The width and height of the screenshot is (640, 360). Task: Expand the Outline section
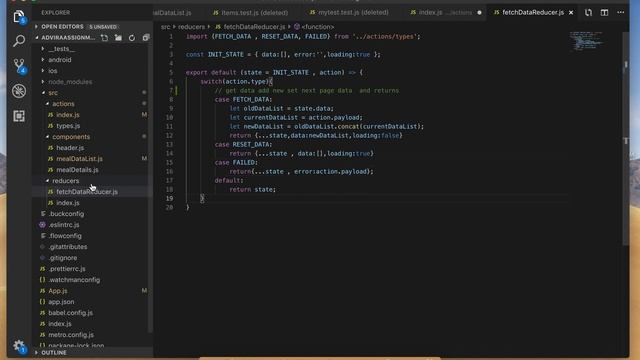[53, 353]
